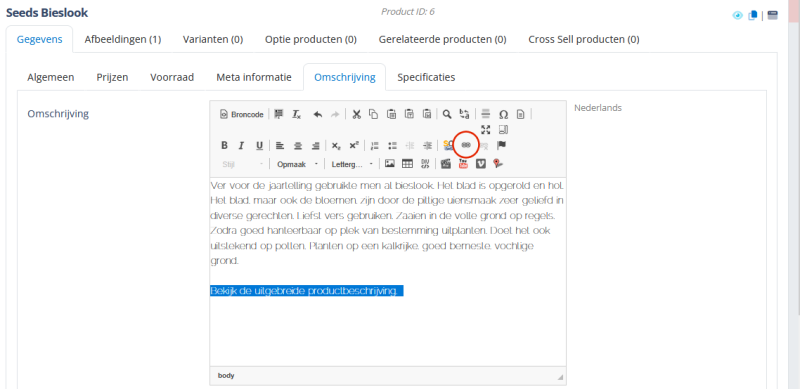Click the Remove Format icon

(x=296, y=114)
